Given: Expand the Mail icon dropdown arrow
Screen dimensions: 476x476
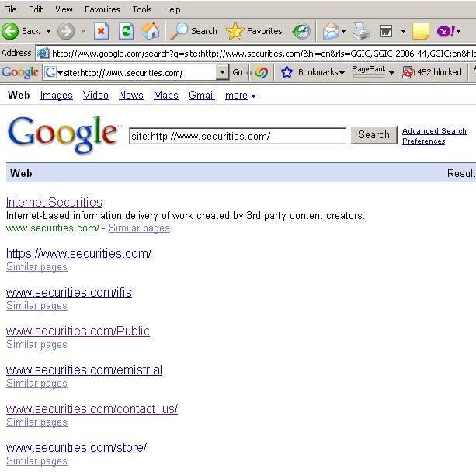Looking at the screenshot, I should [x=343, y=31].
